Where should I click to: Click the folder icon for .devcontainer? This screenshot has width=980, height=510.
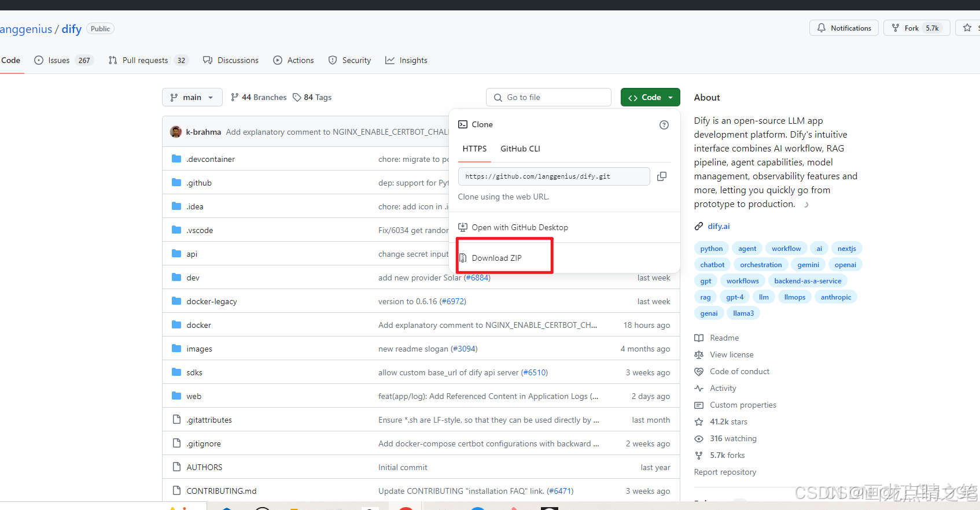click(176, 159)
